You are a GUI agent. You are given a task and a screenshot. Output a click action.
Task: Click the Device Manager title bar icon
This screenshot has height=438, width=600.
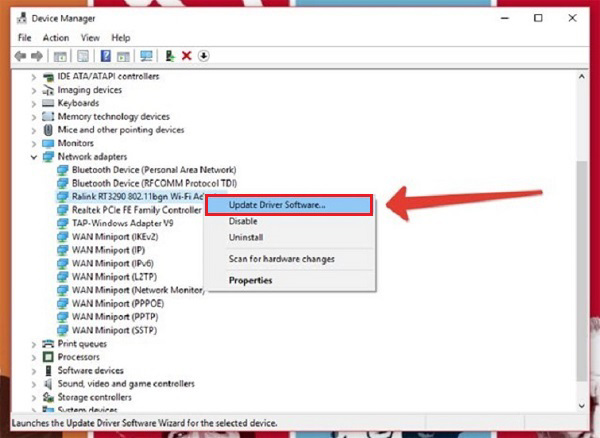(22, 18)
